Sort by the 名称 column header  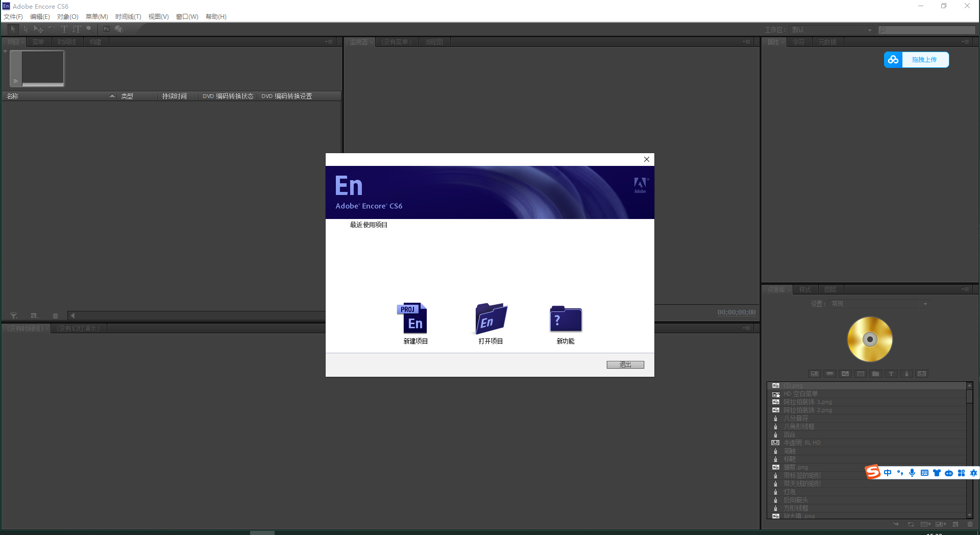[x=60, y=96]
